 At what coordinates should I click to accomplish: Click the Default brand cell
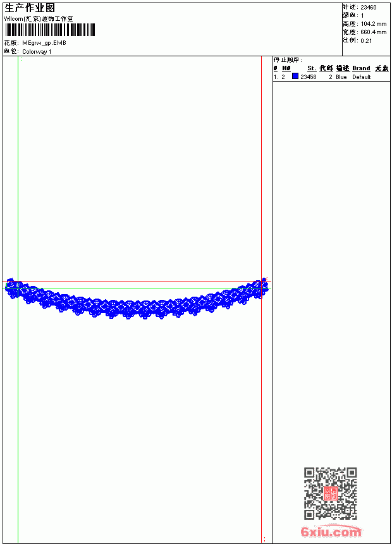click(x=362, y=77)
